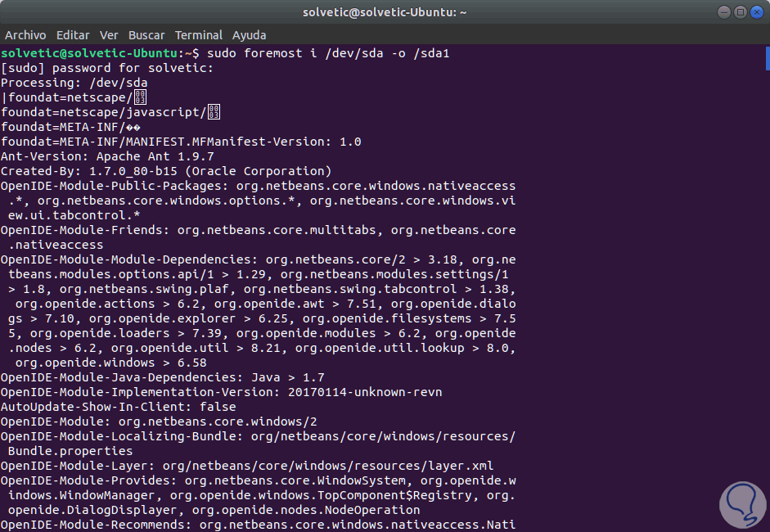
Task: Click the 'OpenIDE-Module-Provides' line
Action: coord(259,480)
